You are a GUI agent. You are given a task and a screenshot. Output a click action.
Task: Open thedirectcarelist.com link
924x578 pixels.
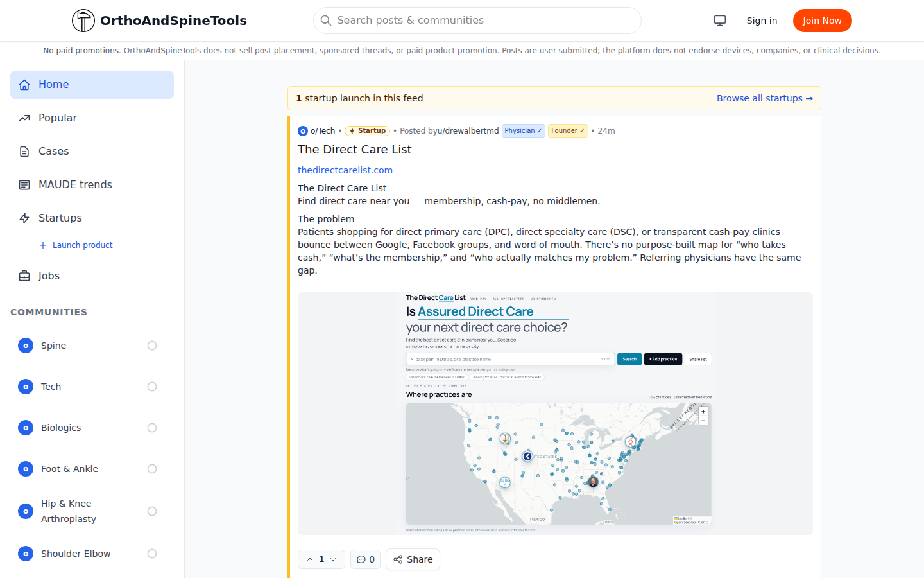point(345,170)
